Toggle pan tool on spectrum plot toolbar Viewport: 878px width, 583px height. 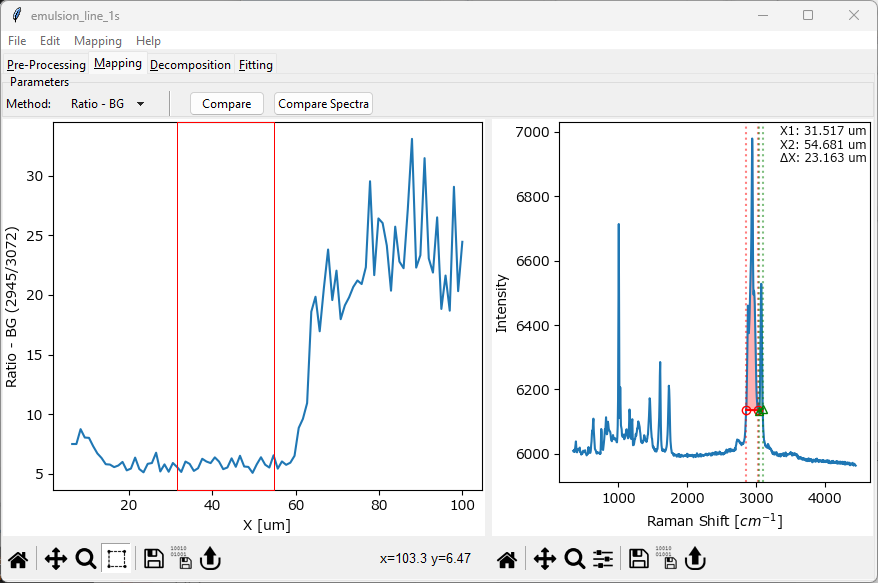tap(545, 559)
